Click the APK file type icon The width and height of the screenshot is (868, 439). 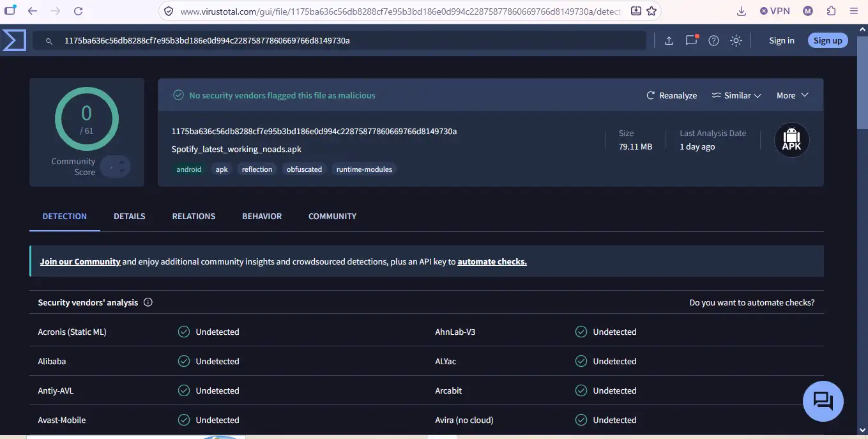click(x=791, y=140)
